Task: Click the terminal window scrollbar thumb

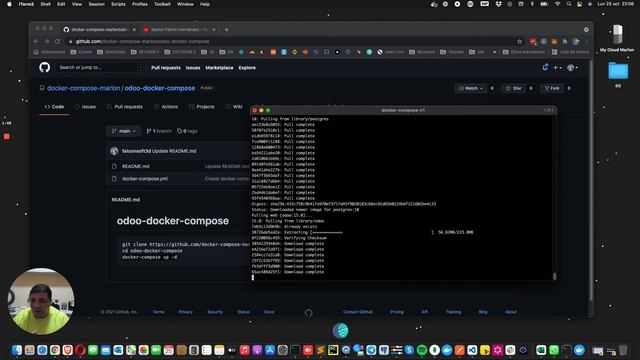Action: [x=554, y=276]
